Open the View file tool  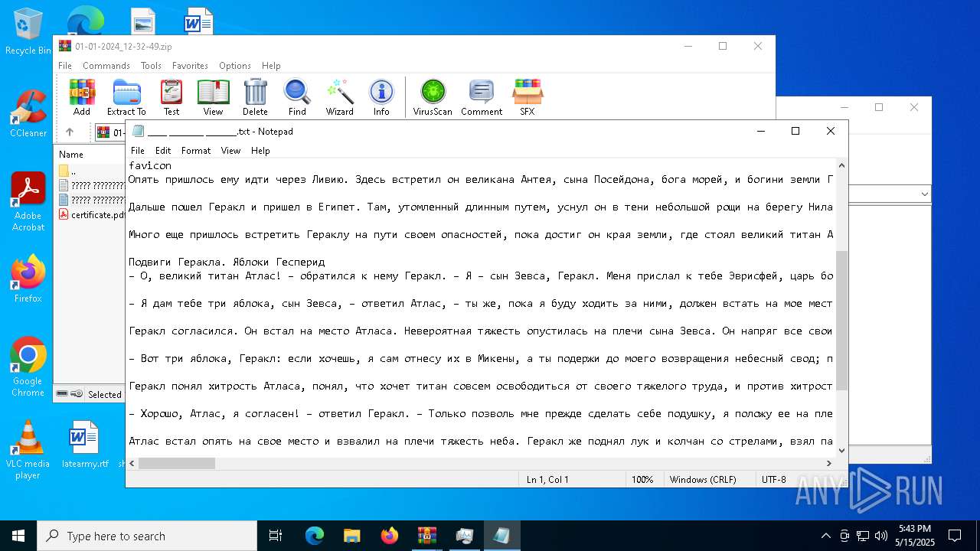tap(213, 97)
